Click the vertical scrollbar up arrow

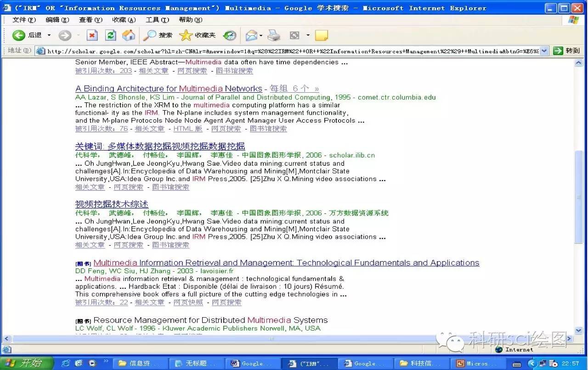(579, 62)
